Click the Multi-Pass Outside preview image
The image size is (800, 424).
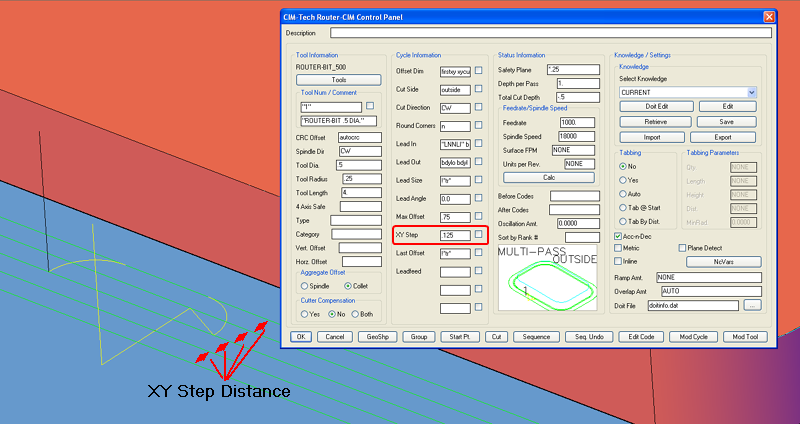(x=547, y=278)
